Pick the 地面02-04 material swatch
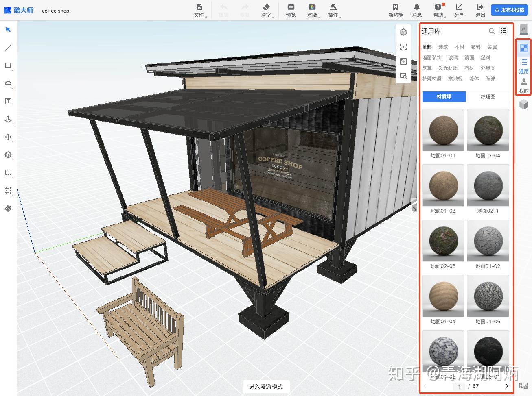The width and height of the screenshot is (532, 396). pyautogui.click(x=488, y=130)
